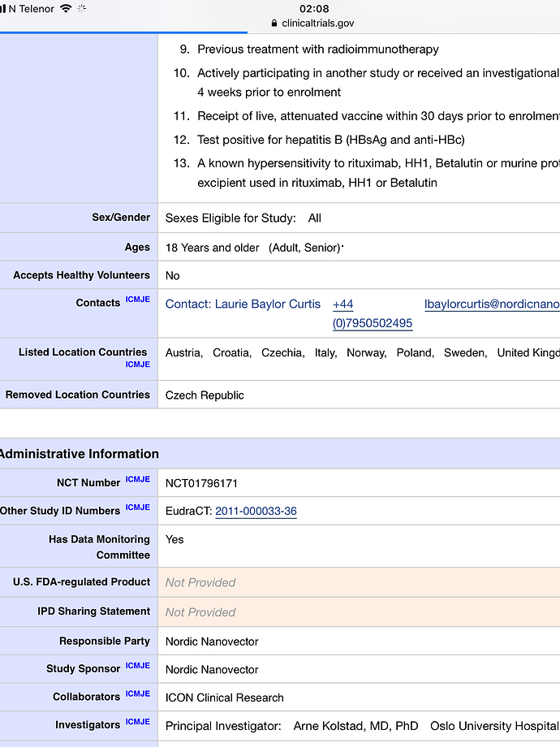The width and height of the screenshot is (560, 747).
Task: Click exclusion item 12 about hepatitis B
Action: [x=319, y=140]
